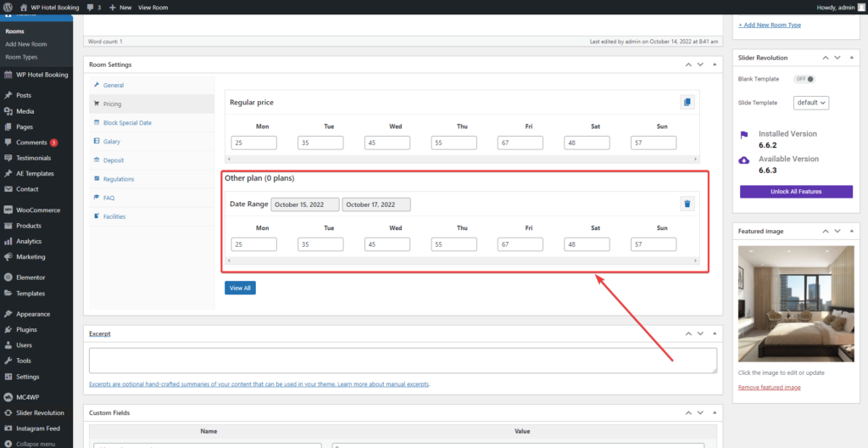Screen dimensions: 868x448
Task: Click the Unlock All Features button
Action: 796,191
